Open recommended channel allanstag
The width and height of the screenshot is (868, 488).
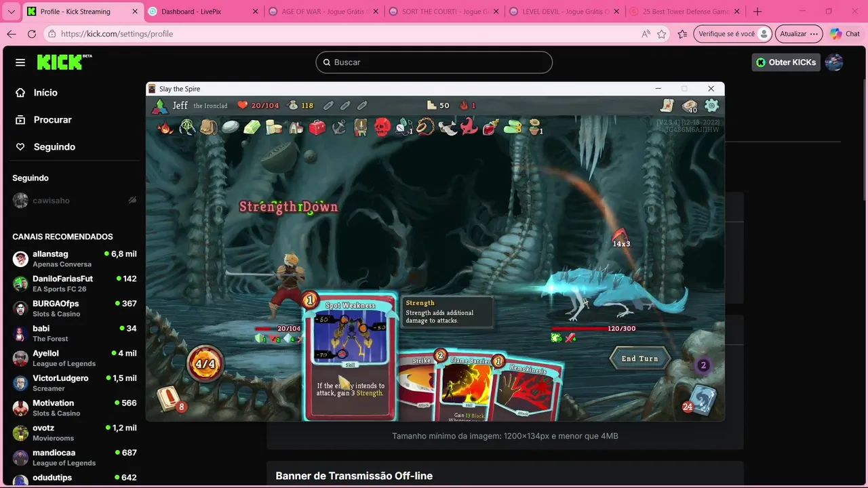74,259
